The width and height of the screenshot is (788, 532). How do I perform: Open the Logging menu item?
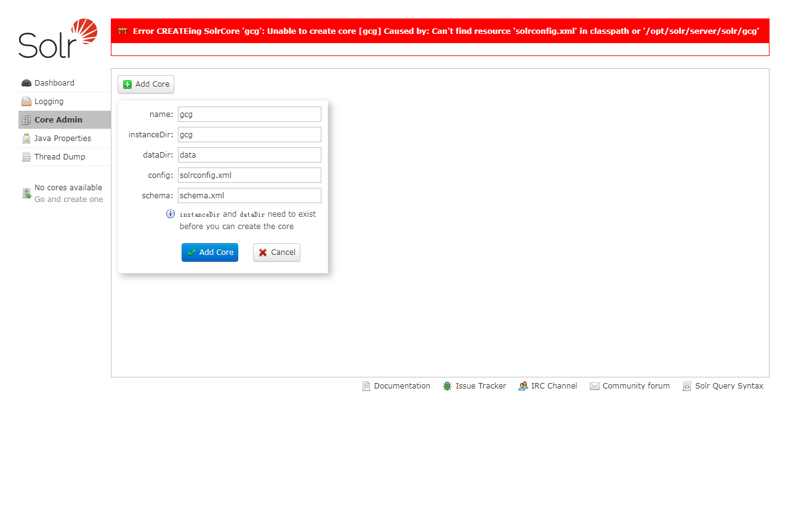click(x=65, y=102)
